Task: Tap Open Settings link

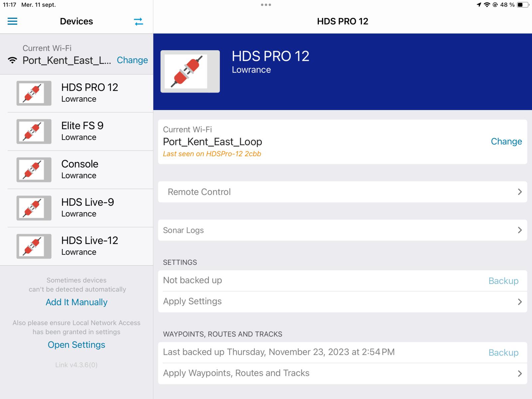Action: point(76,345)
